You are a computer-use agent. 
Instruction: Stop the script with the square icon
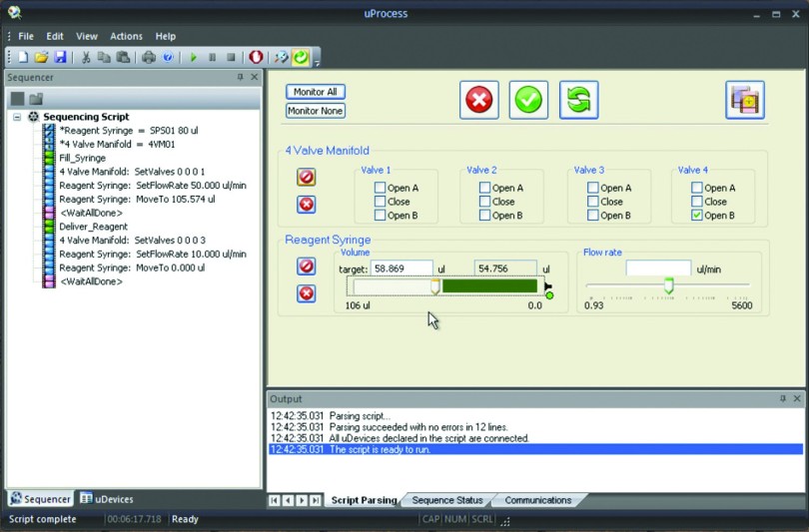click(x=231, y=57)
